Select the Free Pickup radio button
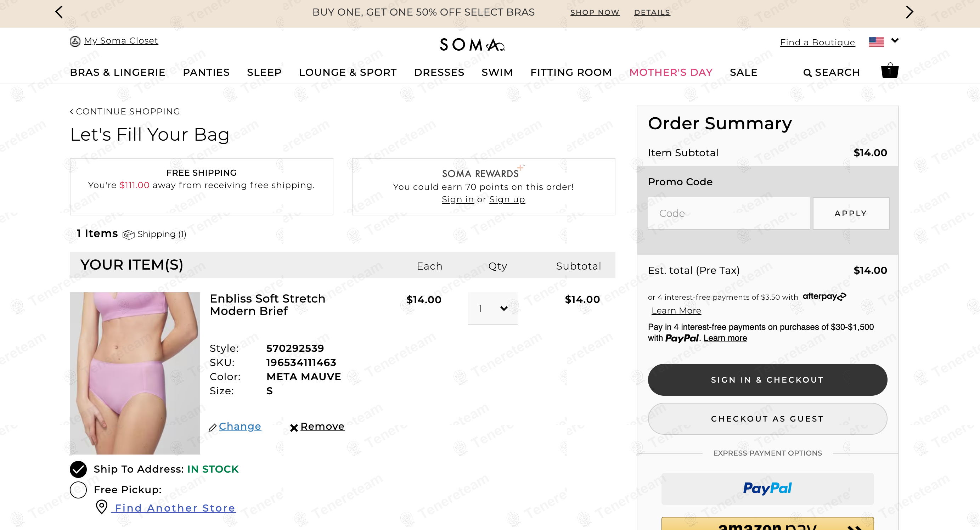Viewport: 980px width, 530px height. coord(78,490)
